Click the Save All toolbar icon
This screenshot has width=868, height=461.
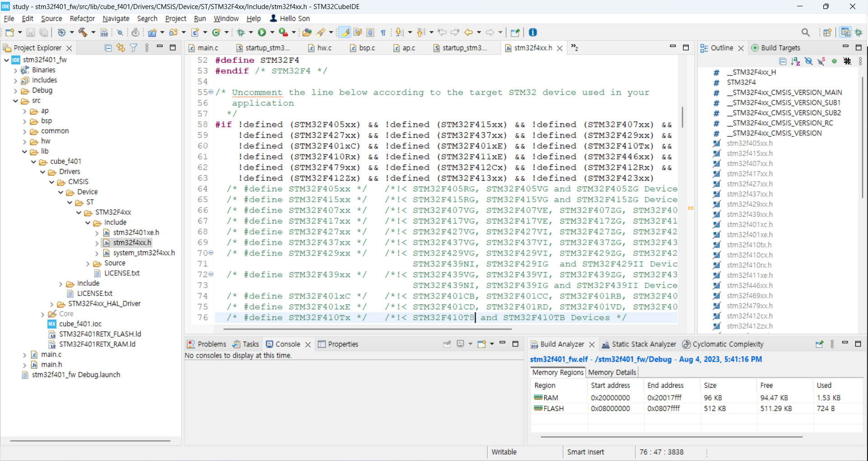[x=44, y=32]
